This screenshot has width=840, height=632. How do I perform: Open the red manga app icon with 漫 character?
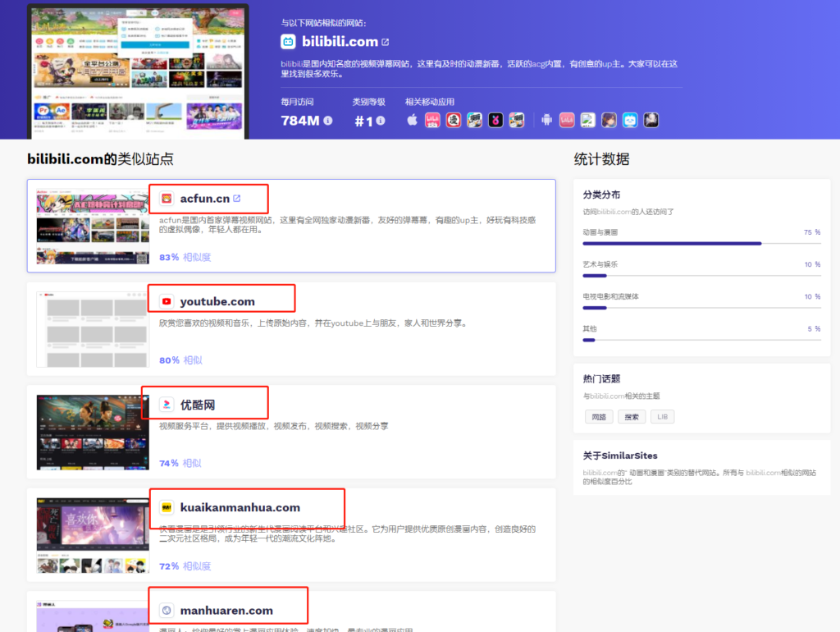click(x=453, y=120)
